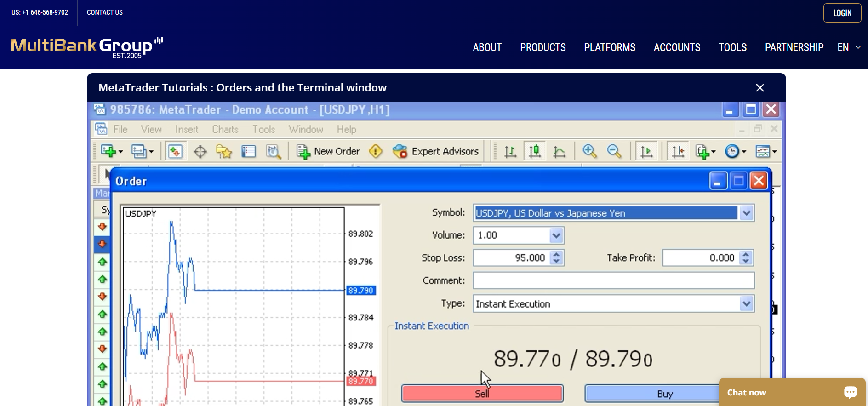Click the yellow diamond icon beside New Order
Screen dimensions: 868x406
pyautogui.click(x=376, y=151)
